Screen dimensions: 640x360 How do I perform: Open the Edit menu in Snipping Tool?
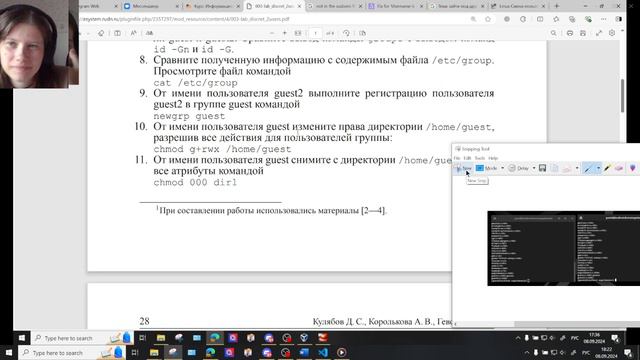click(x=467, y=158)
